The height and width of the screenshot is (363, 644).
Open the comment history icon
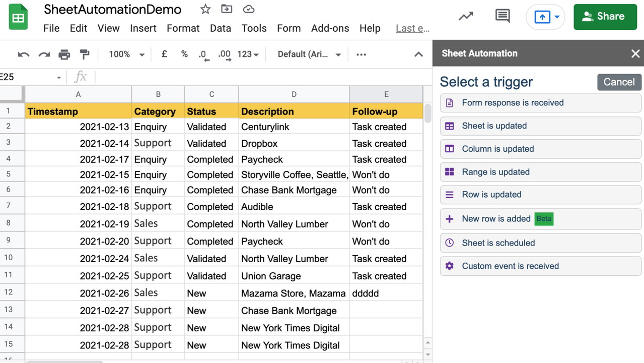502,16
